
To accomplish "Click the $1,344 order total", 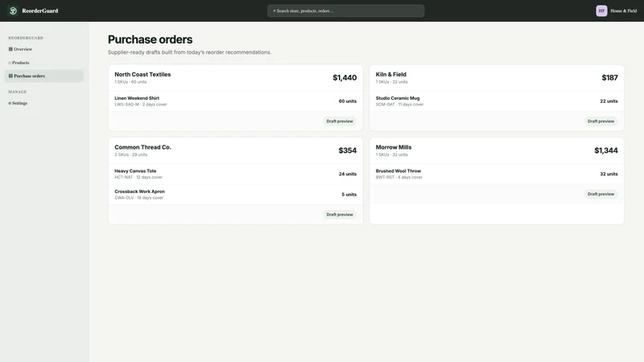I will pos(606,150).
